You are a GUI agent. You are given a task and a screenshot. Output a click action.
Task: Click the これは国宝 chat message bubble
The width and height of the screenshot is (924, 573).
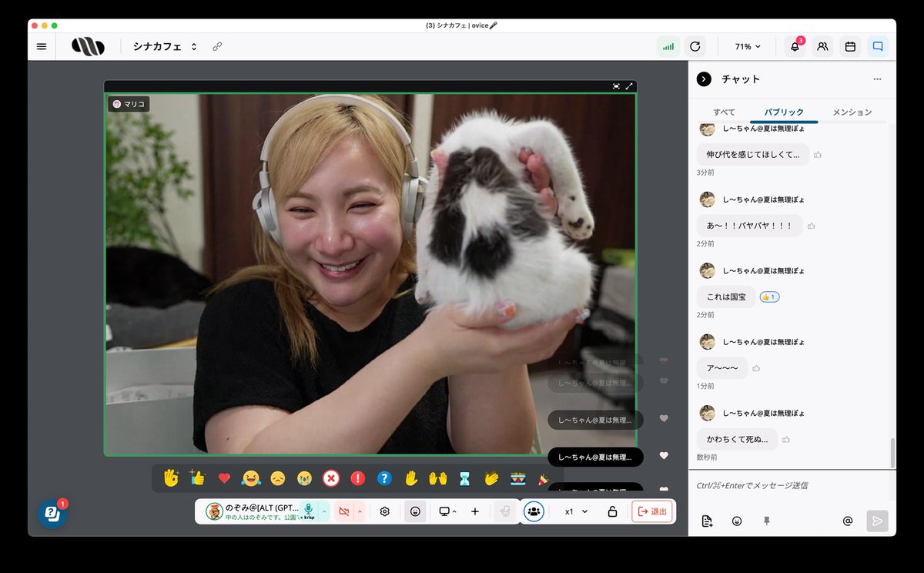coord(726,297)
